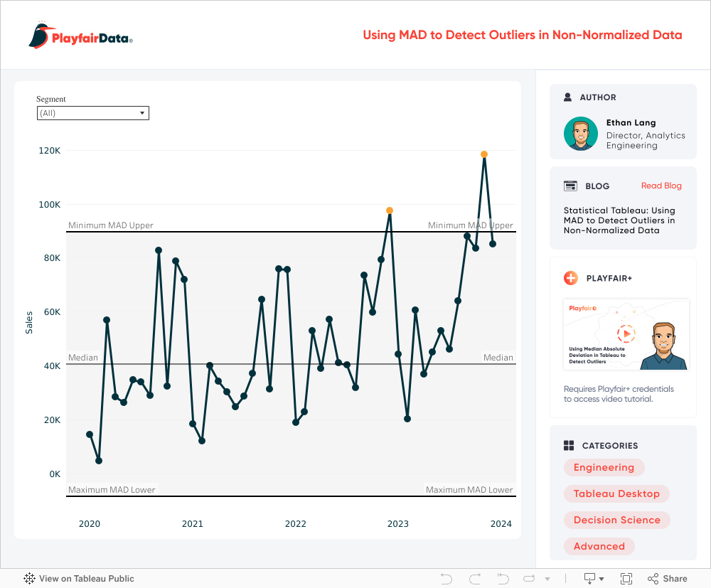Click Ethan Lang's author avatar
Image resolution: width=711 pixels, height=588 pixels.
pyautogui.click(x=581, y=134)
